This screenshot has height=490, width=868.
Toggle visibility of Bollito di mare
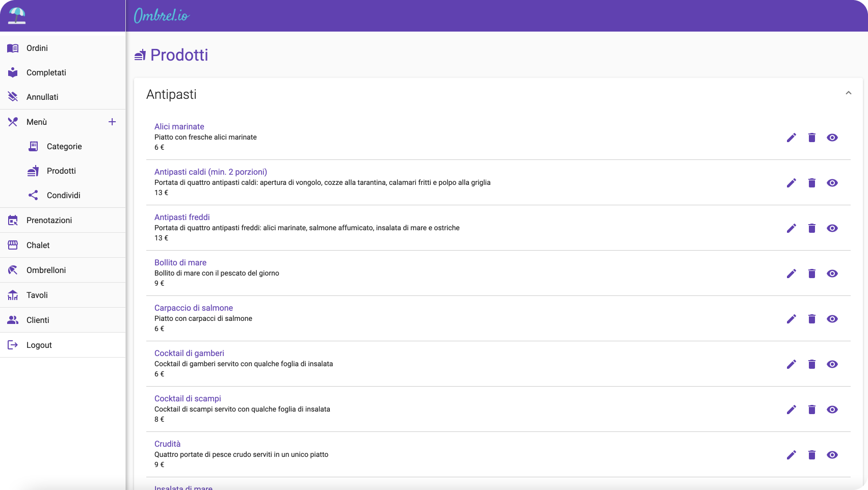[x=832, y=274]
